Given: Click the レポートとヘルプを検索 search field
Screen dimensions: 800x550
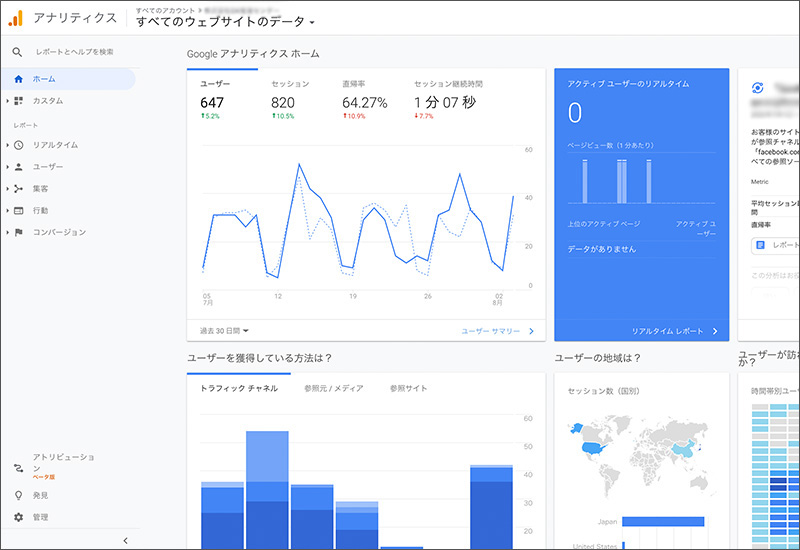Looking at the screenshot, I should click(74, 52).
